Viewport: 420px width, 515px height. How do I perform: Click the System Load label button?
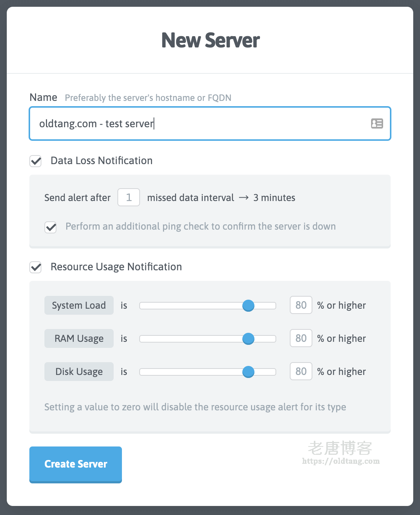(79, 305)
